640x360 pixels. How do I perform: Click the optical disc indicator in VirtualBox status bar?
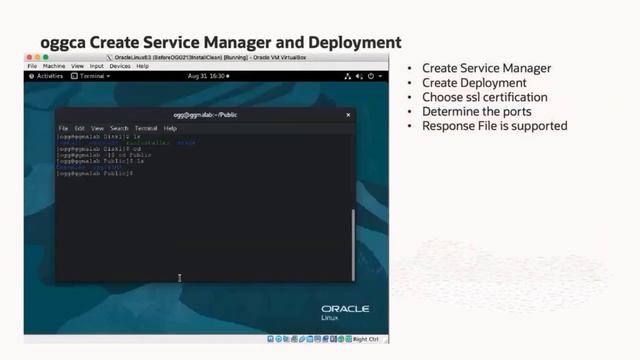click(278, 339)
